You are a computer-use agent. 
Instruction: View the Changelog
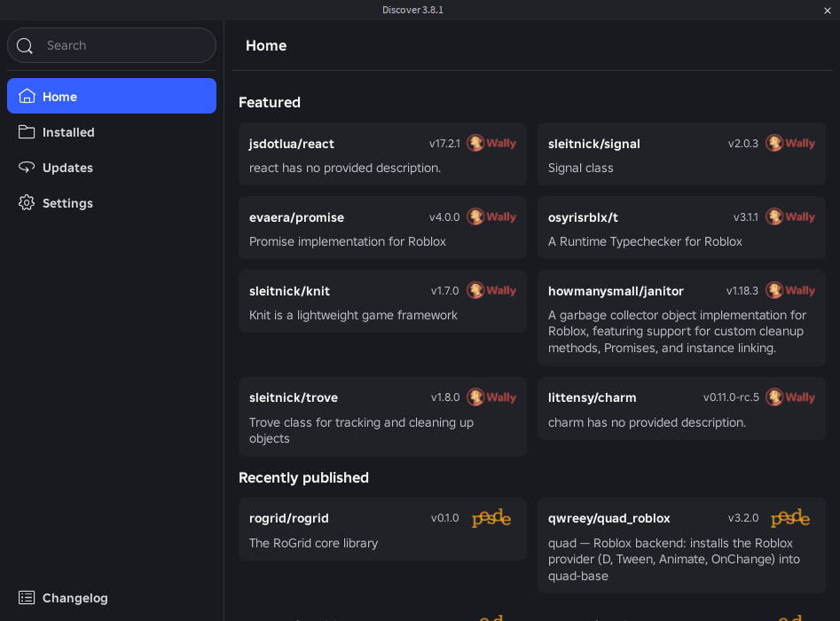[112, 597]
